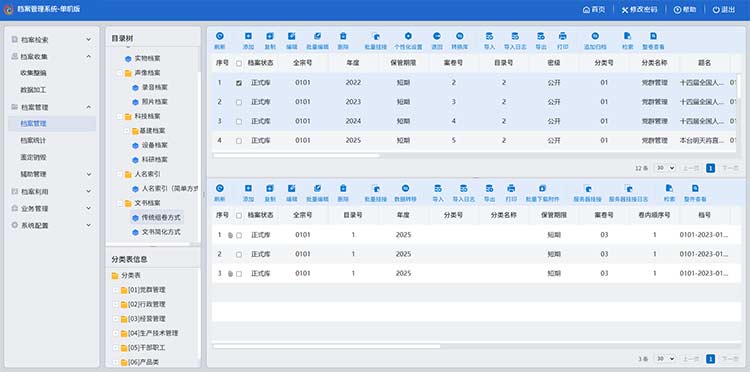Click upper table horizontal scrollbar
This screenshot has width=750, height=372.
[x=296, y=155]
